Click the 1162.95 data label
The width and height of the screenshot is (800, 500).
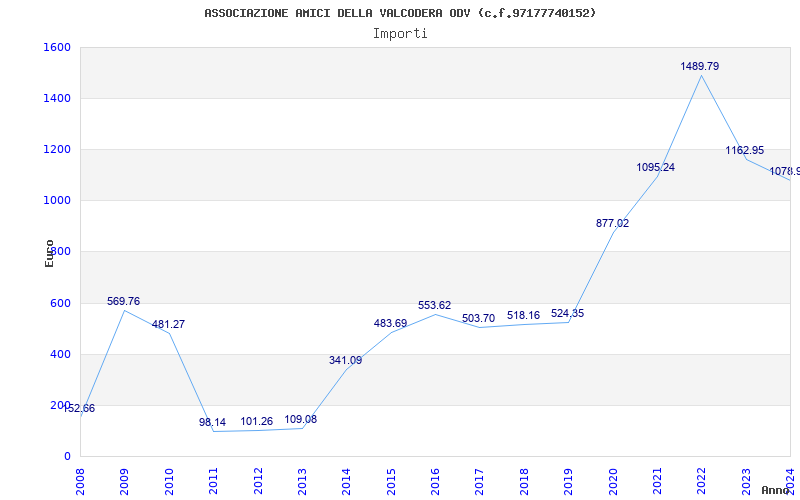[744, 151]
